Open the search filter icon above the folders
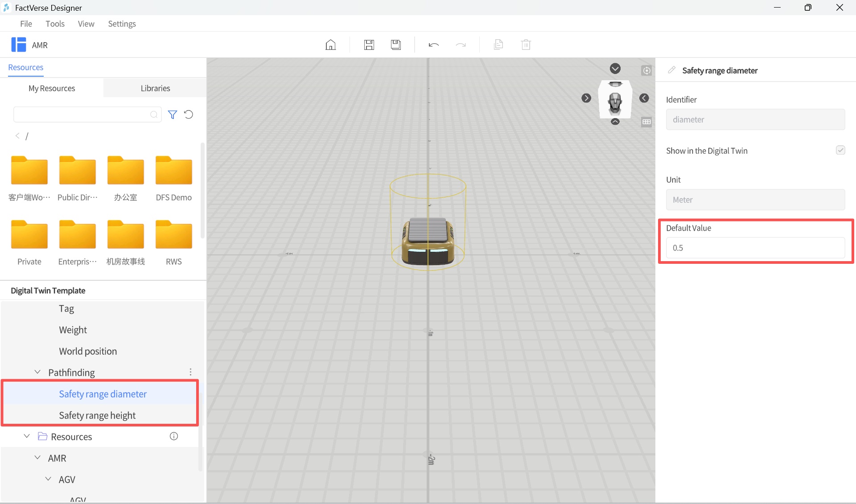 pyautogui.click(x=173, y=115)
